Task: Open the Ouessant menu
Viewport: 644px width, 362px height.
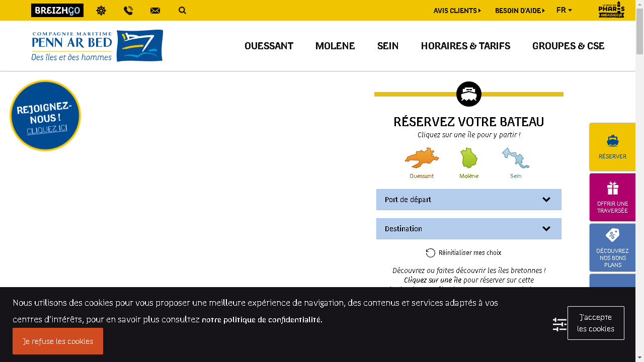Action: point(269,46)
